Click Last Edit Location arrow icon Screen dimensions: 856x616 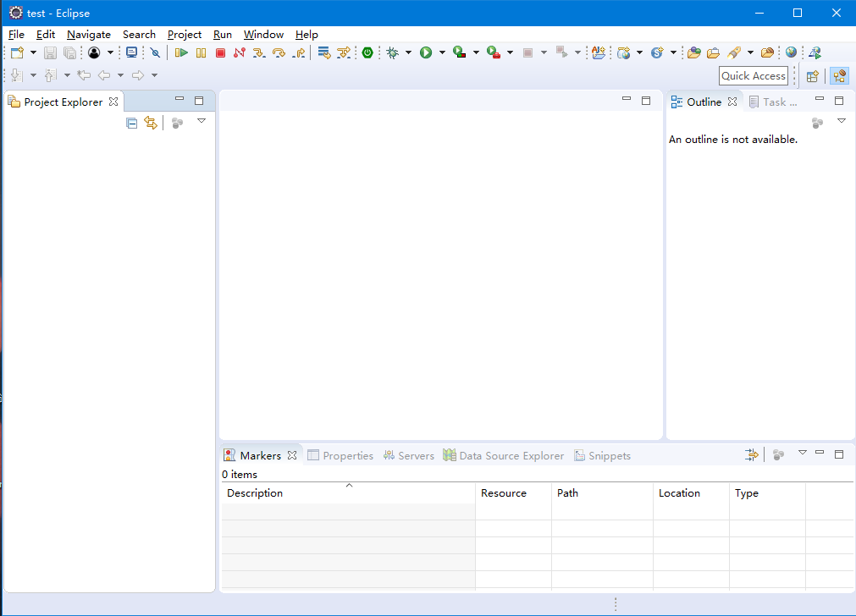84,75
